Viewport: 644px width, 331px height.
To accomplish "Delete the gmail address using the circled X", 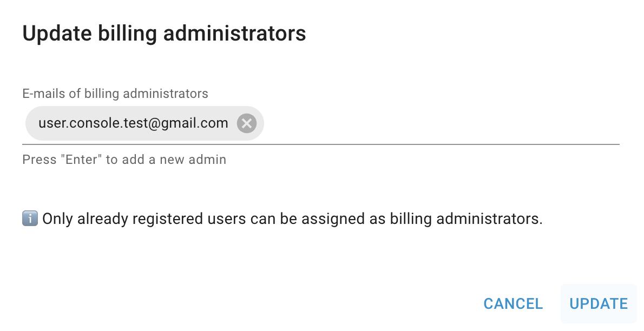I will (x=246, y=124).
